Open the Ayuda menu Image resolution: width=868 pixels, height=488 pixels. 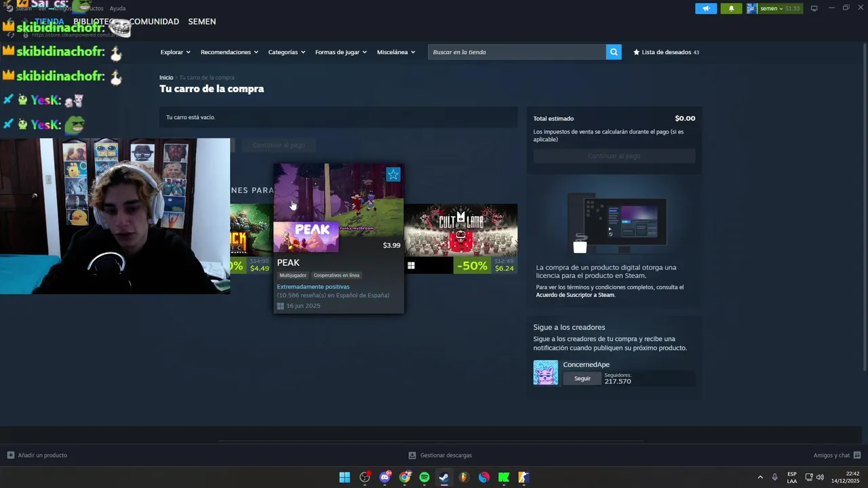(117, 9)
